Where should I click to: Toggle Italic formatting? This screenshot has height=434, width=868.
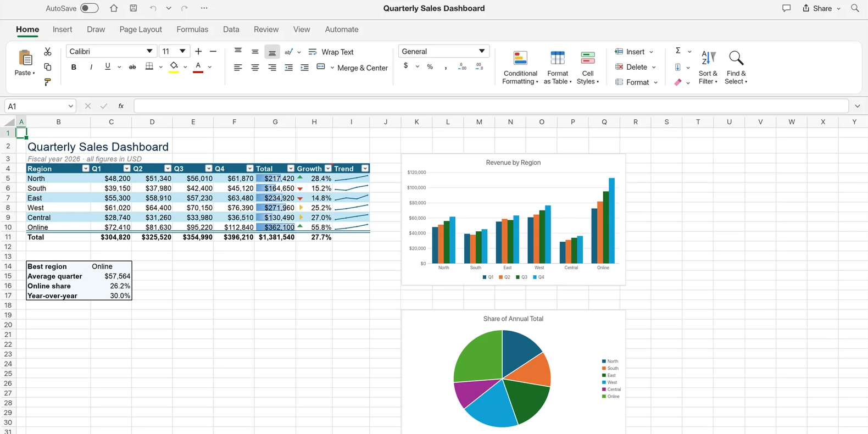[91, 67]
